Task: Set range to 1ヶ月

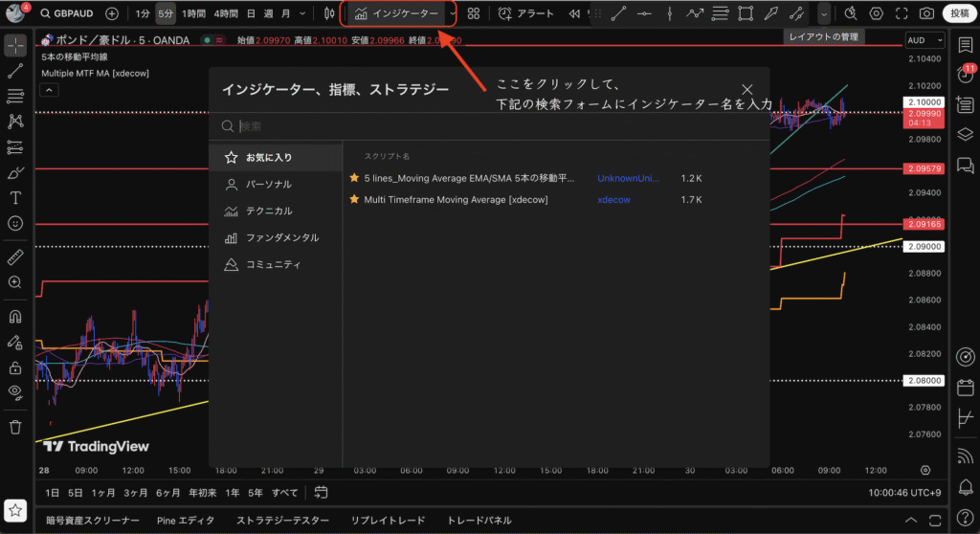Action: (103, 493)
